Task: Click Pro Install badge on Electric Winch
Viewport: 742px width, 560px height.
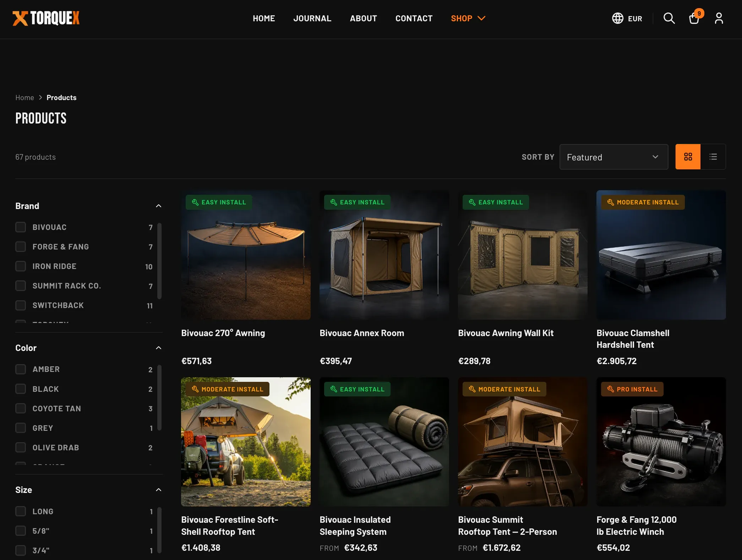Action: (632, 389)
